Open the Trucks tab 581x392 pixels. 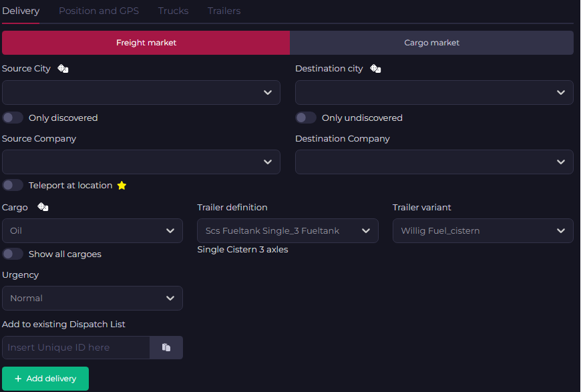coord(173,11)
